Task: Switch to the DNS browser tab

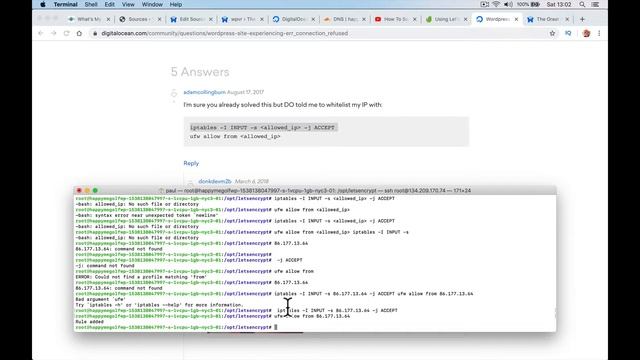Action: pos(344,19)
